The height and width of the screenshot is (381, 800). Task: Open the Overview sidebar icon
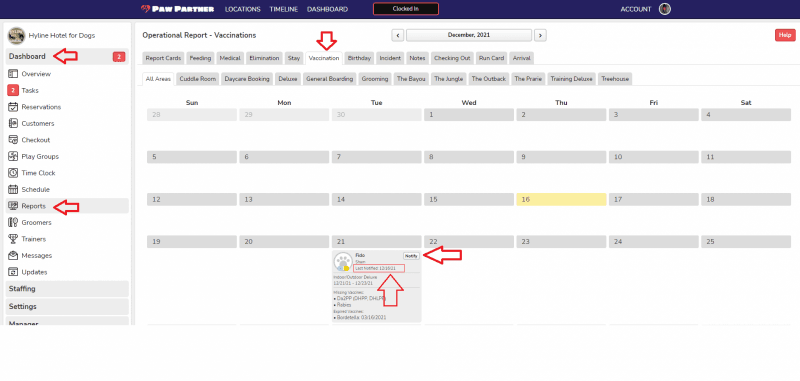pyautogui.click(x=13, y=74)
